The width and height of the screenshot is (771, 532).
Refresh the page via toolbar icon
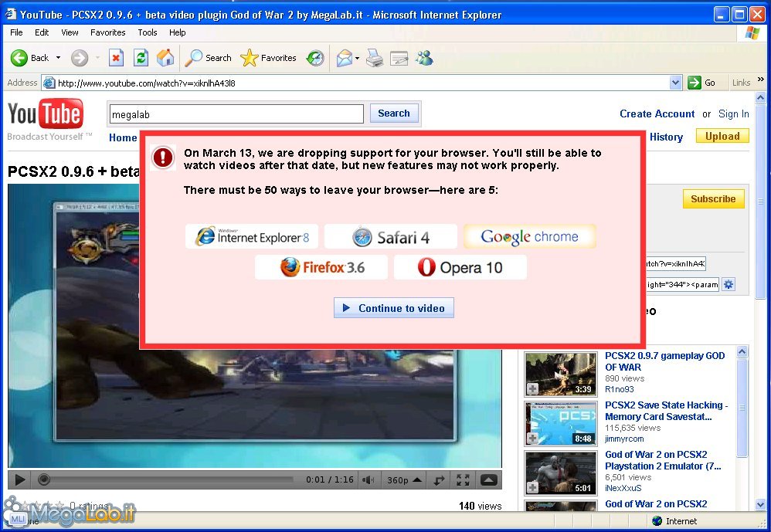pyautogui.click(x=141, y=58)
